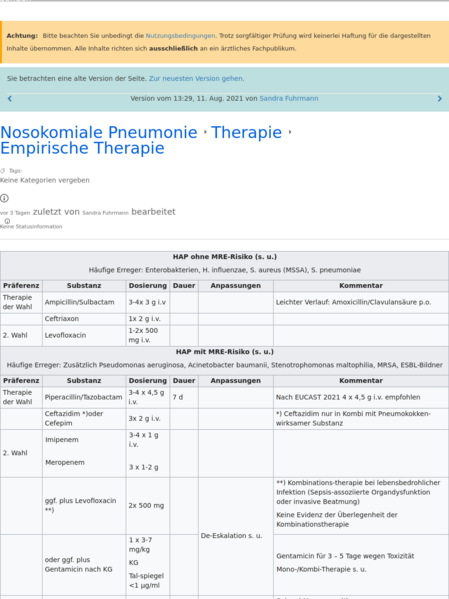The image size is (449, 599).
Task: Go to previous version with left arrow
Action: tap(10, 99)
